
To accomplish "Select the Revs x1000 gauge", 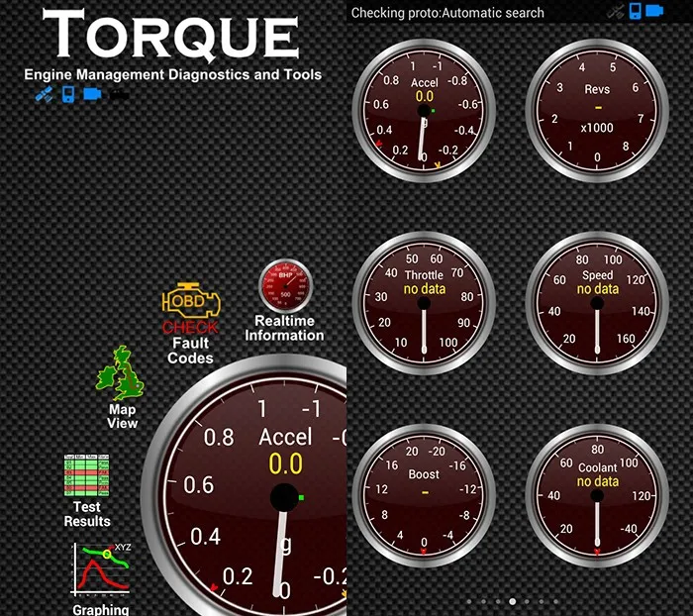I will (x=597, y=111).
